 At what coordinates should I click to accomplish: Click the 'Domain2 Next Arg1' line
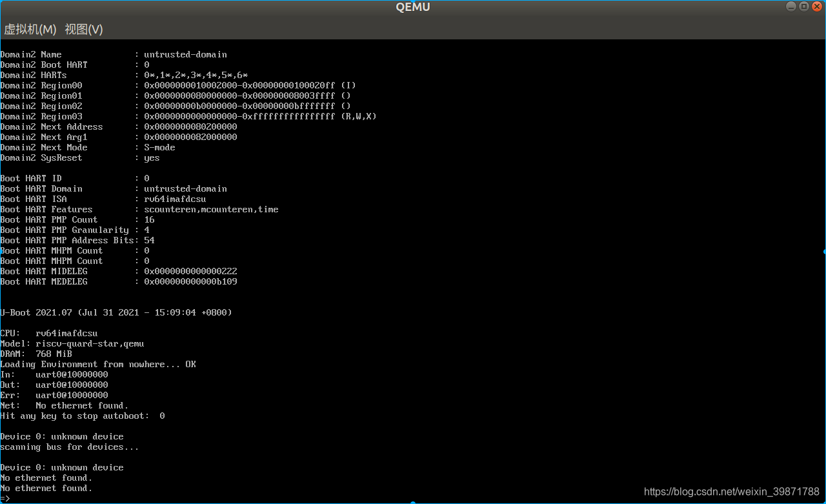tap(119, 137)
